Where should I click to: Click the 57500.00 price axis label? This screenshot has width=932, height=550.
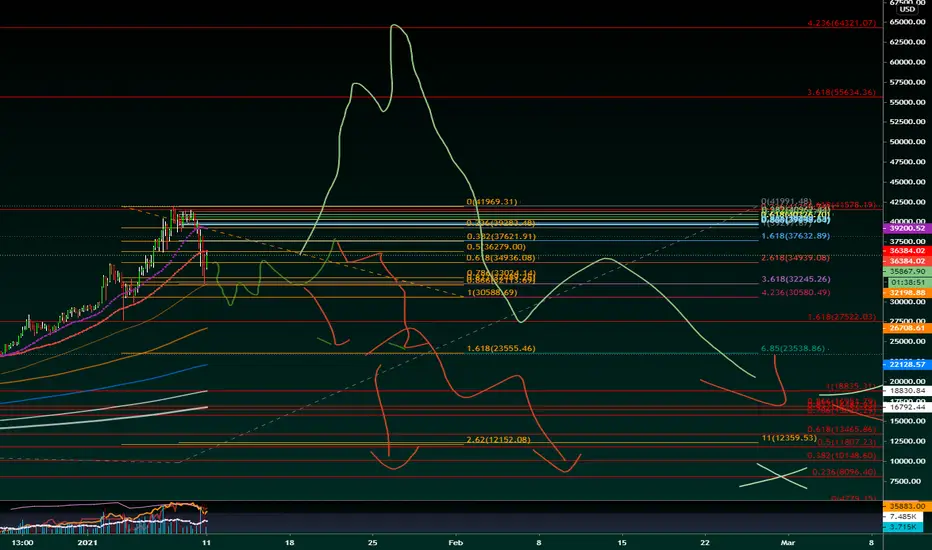pyautogui.click(x=908, y=82)
